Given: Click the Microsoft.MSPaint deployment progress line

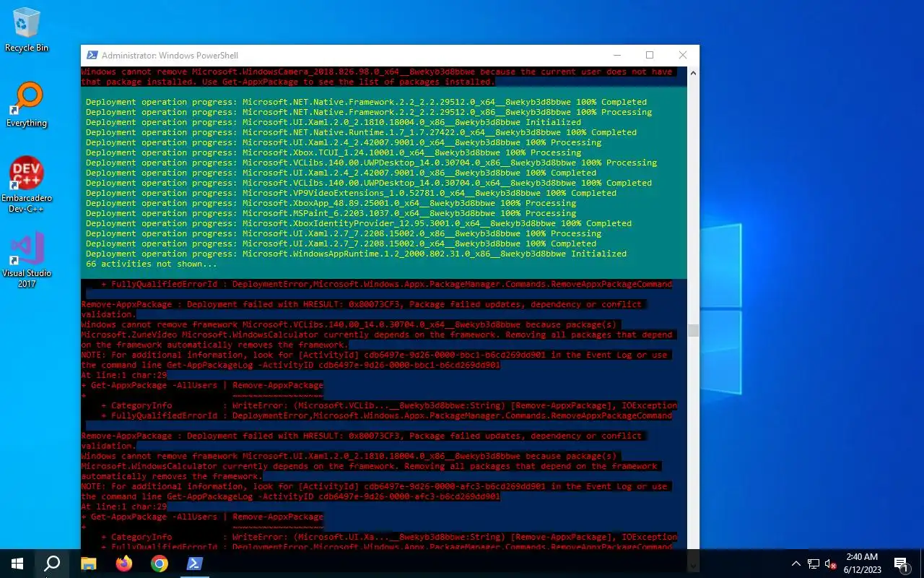Looking at the screenshot, I should tap(331, 213).
